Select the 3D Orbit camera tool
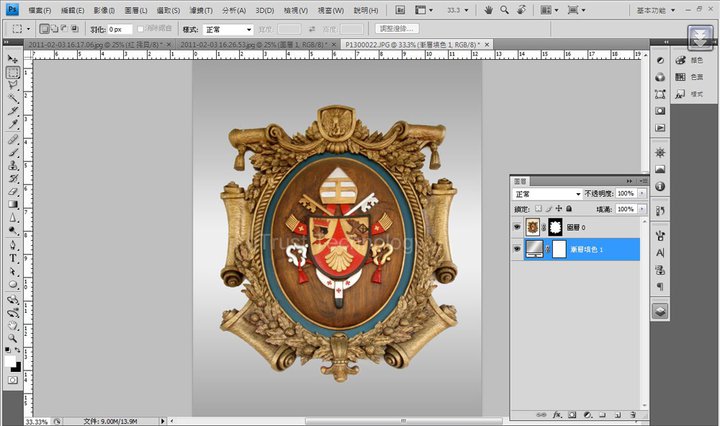720x426 pixels. click(13, 313)
